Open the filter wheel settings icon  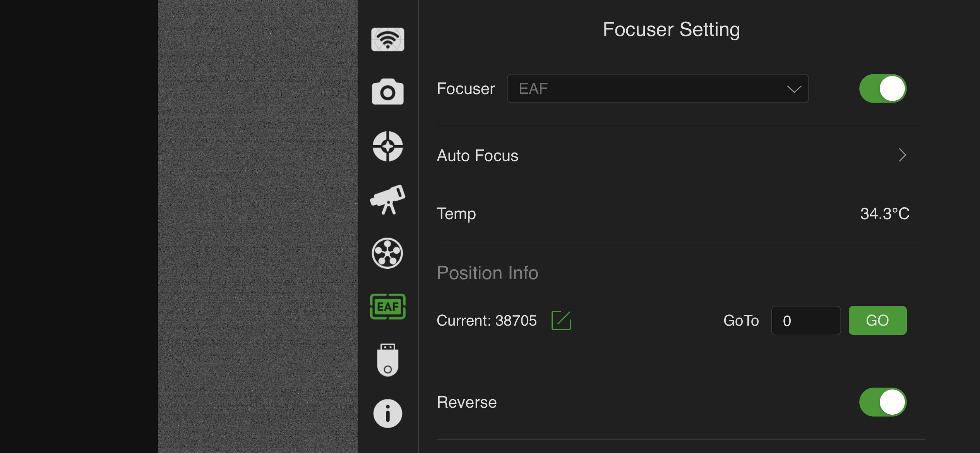click(x=387, y=253)
